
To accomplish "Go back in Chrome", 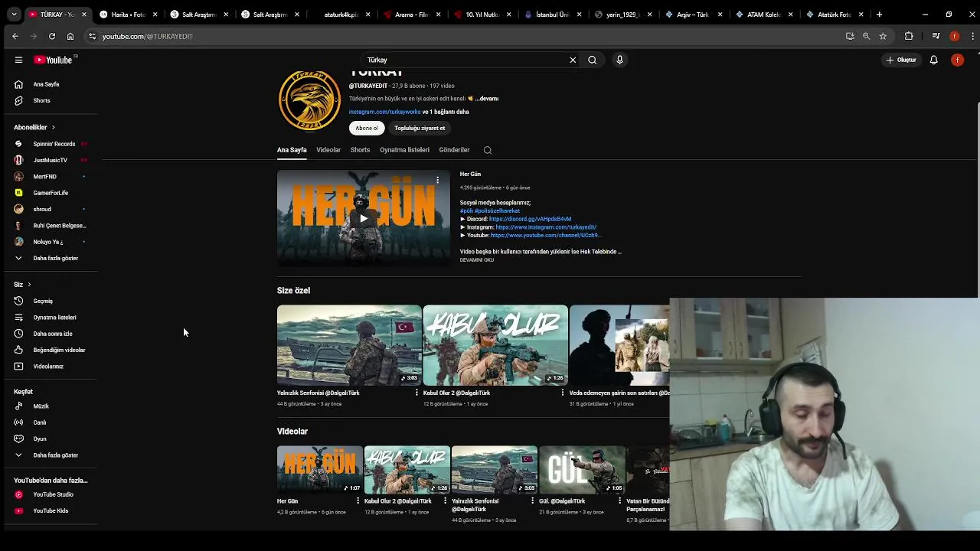I will [15, 36].
